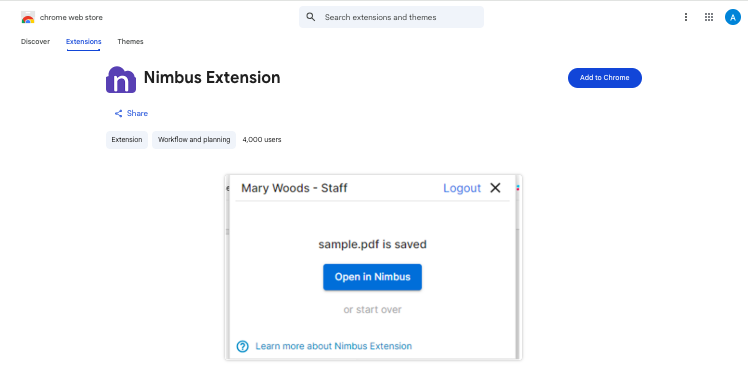This screenshot has height=374, width=748.
Task: Click the magnifier search icon
Action: (x=311, y=17)
